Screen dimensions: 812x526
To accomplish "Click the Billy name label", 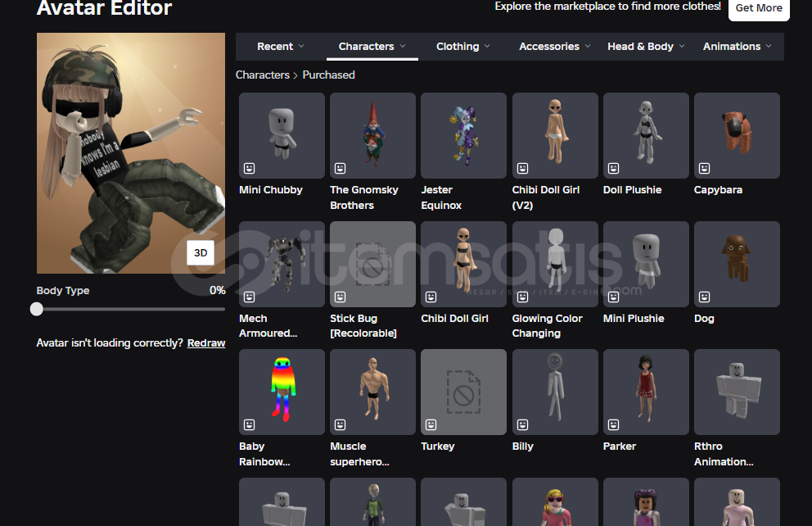I will pos(522,447).
